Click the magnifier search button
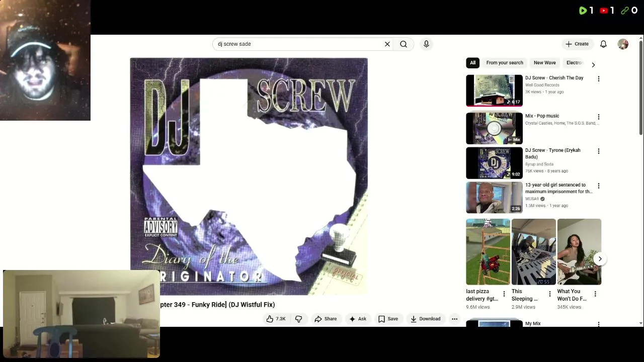 pos(404,44)
